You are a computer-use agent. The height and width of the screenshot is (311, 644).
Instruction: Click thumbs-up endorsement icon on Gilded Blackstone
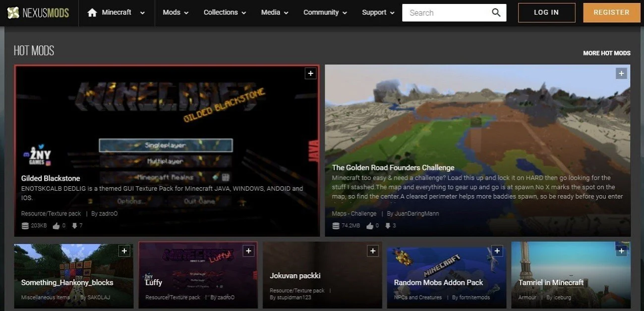[56, 226]
